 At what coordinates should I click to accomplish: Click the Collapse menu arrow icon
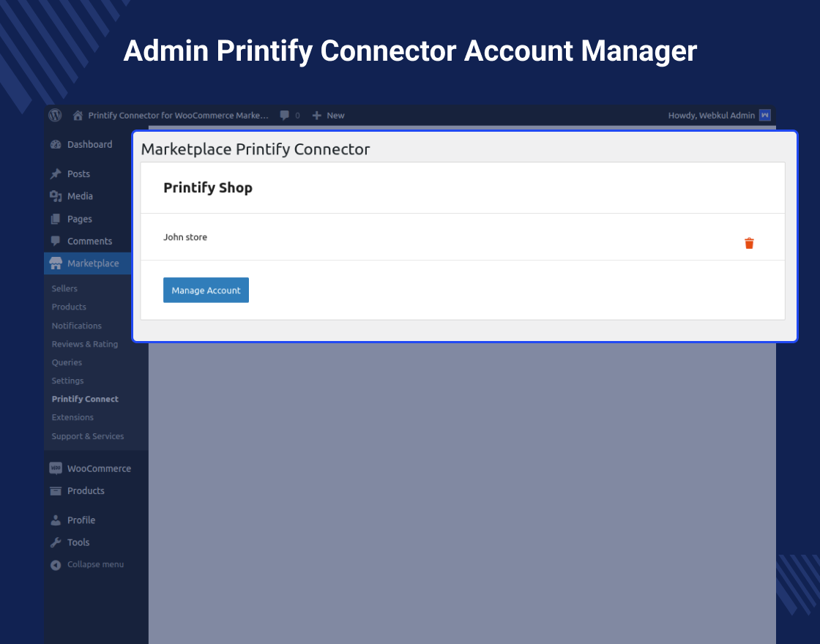(56, 564)
